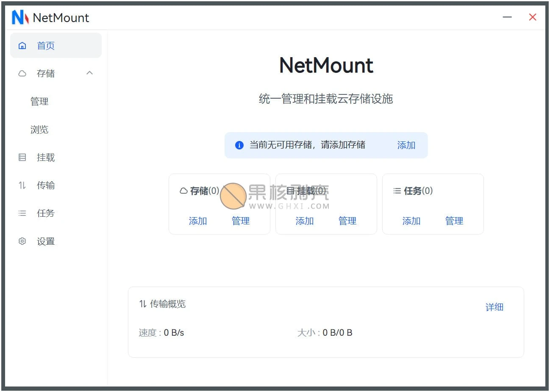Click 添加 in the no-storage alert

(x=406, y=145)
